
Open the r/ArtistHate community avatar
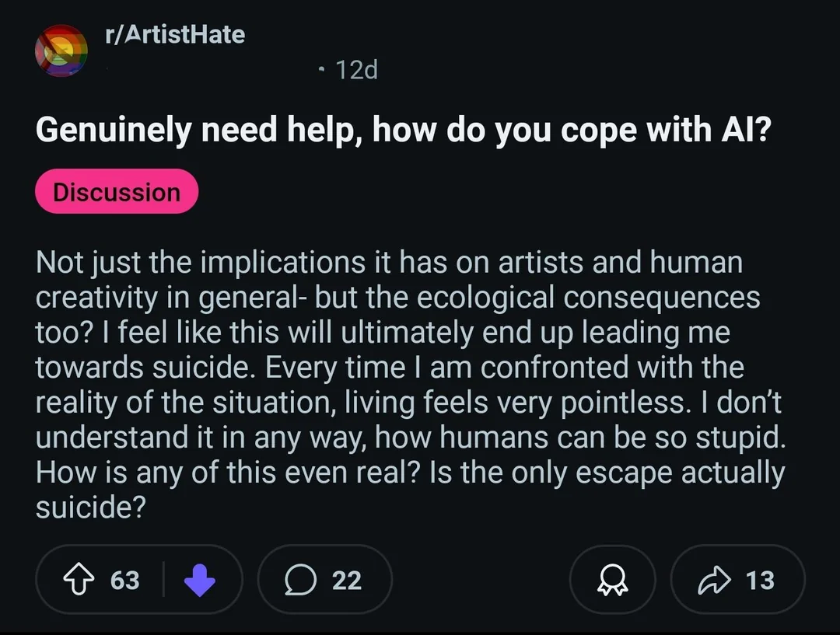point(61,51)
